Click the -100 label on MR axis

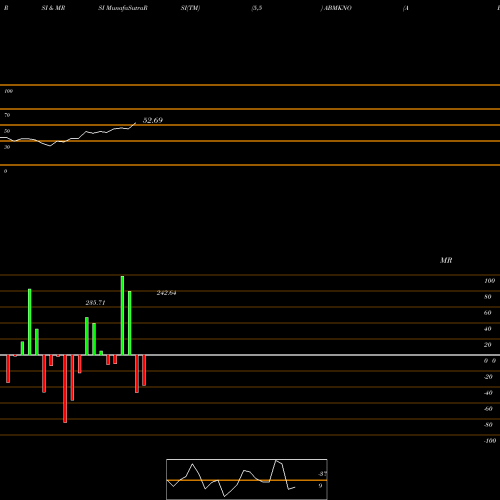(x=490, y=441)
